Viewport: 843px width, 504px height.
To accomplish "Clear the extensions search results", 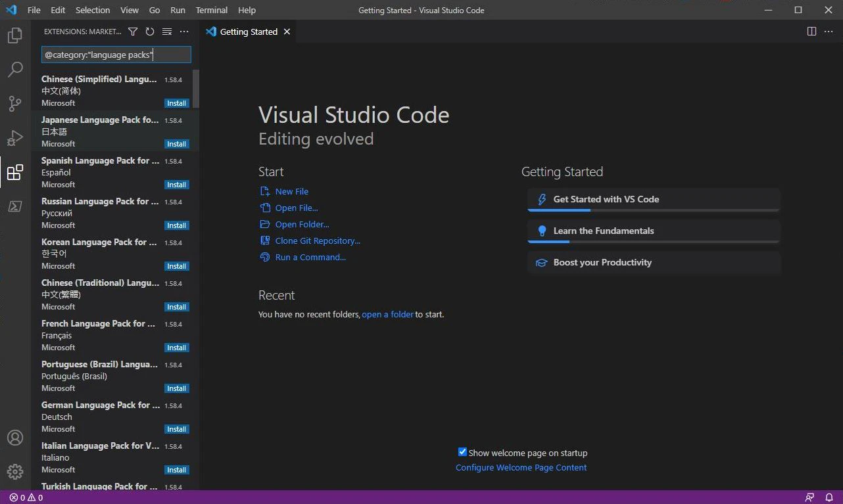I will [167, 32].
